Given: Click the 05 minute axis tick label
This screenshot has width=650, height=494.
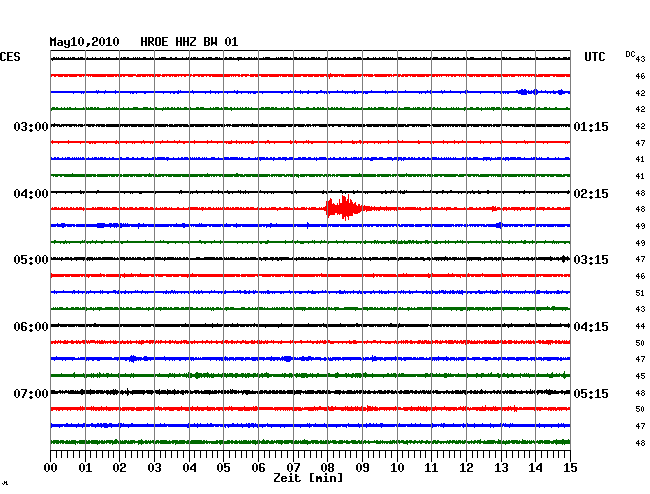Looking at the screenshot, I should [223, 467].
